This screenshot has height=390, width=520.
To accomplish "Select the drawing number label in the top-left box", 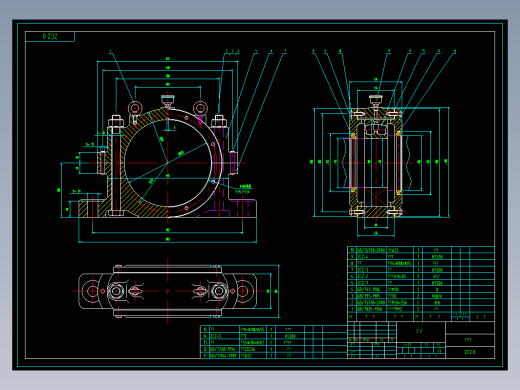I will click(50, 36).
